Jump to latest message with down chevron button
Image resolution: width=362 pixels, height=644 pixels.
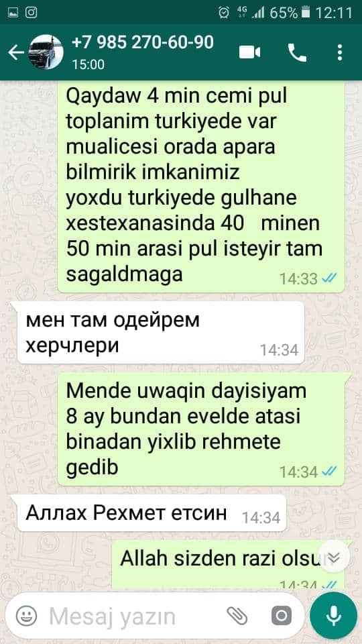click(x=334, y=557)
